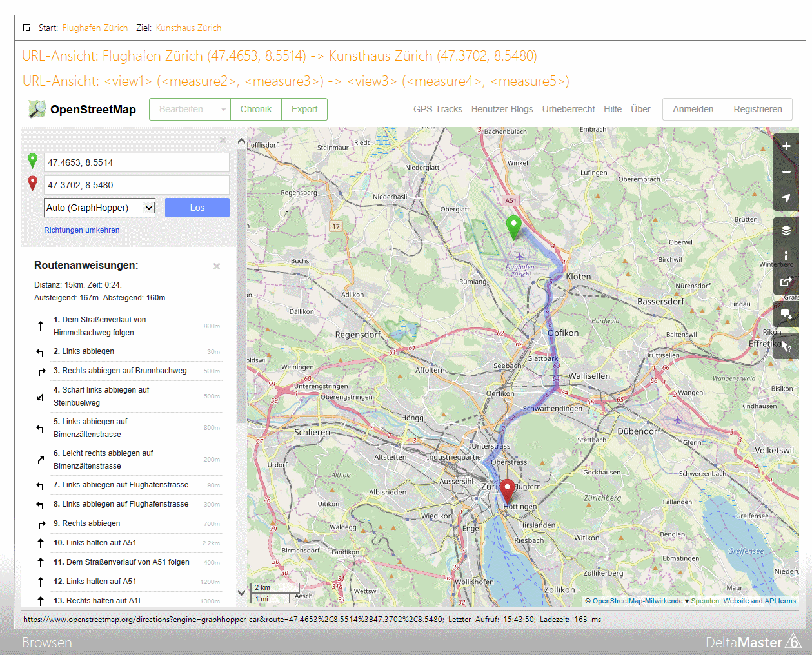This screenshot has width=812, height=655.
Task: Open the Über page
Action: 640,110
